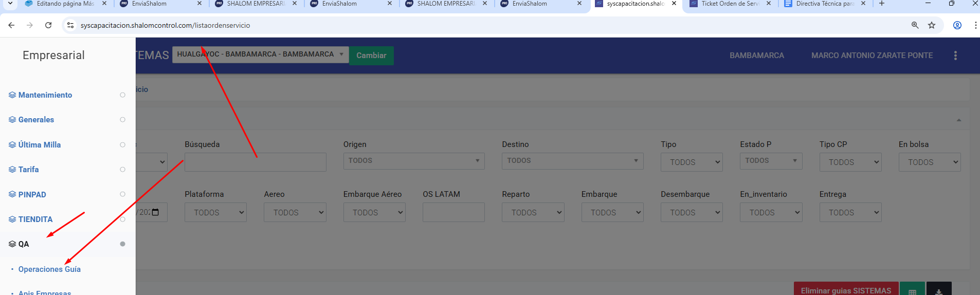Viewport: 980px width, 295px height.
Task: Open the Reparto TODOS dropdown
Action: tap(533, 212)
